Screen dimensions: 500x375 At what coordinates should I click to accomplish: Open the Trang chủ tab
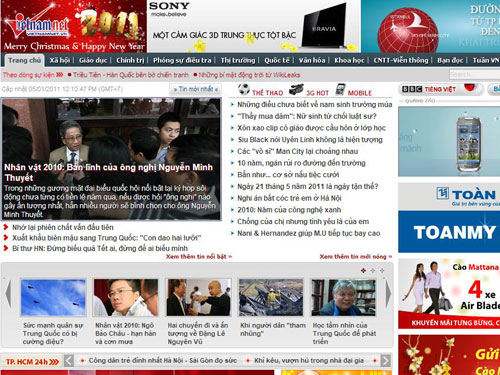[x=24, y=60]
